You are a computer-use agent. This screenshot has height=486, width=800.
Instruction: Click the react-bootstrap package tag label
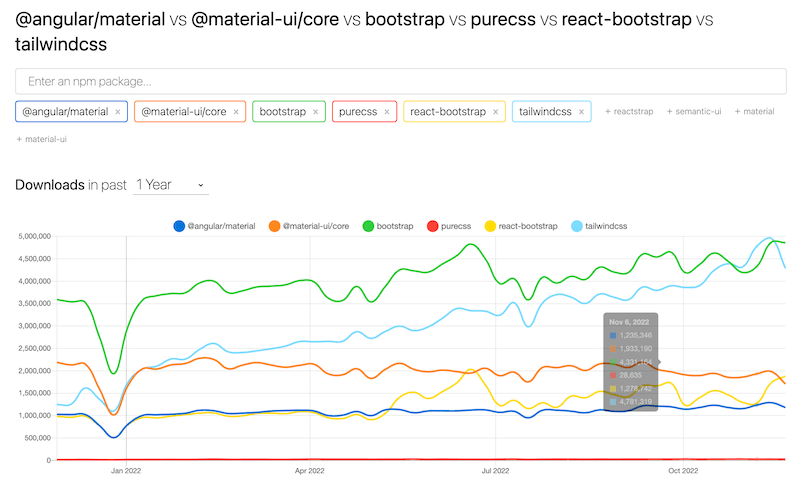tap(448, 112)
